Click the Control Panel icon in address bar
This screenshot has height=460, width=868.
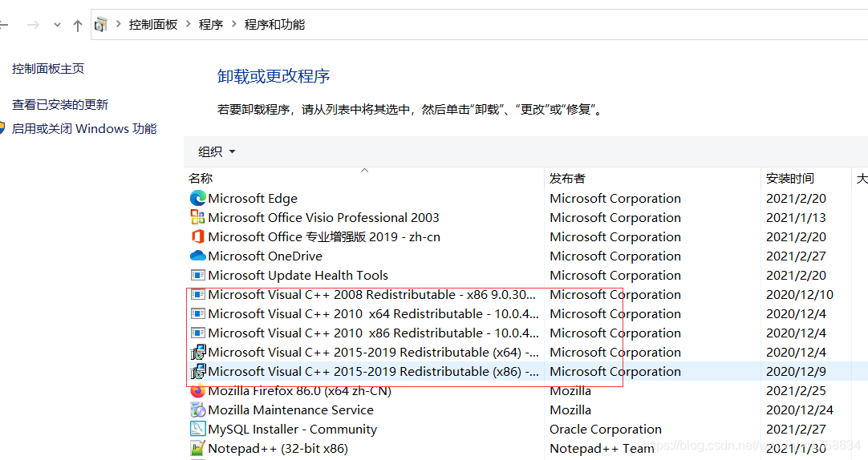click(101, 25)
